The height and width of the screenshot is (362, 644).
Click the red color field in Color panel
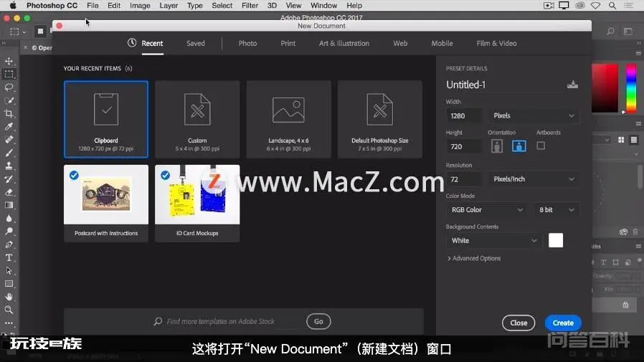[605, 88]
